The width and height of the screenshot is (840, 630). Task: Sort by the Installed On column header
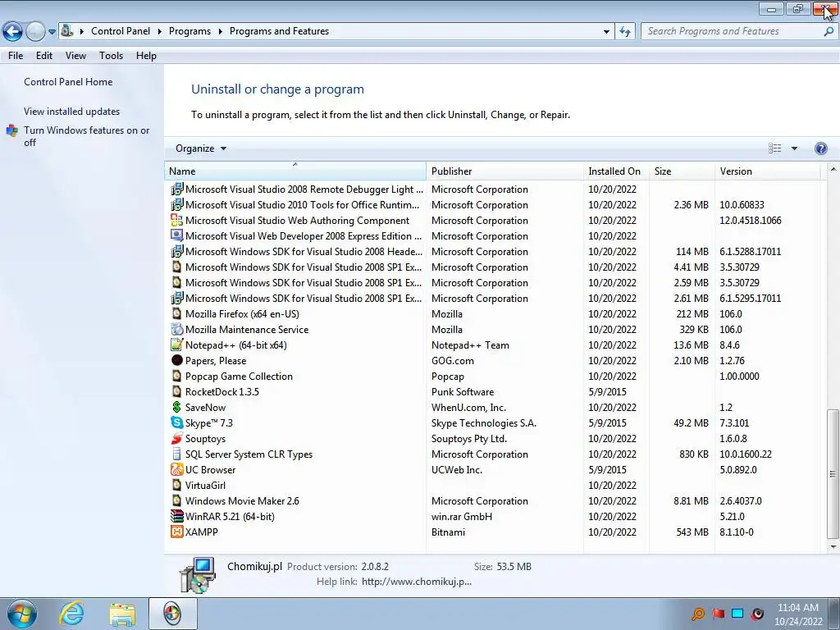(x=616, y=171)
